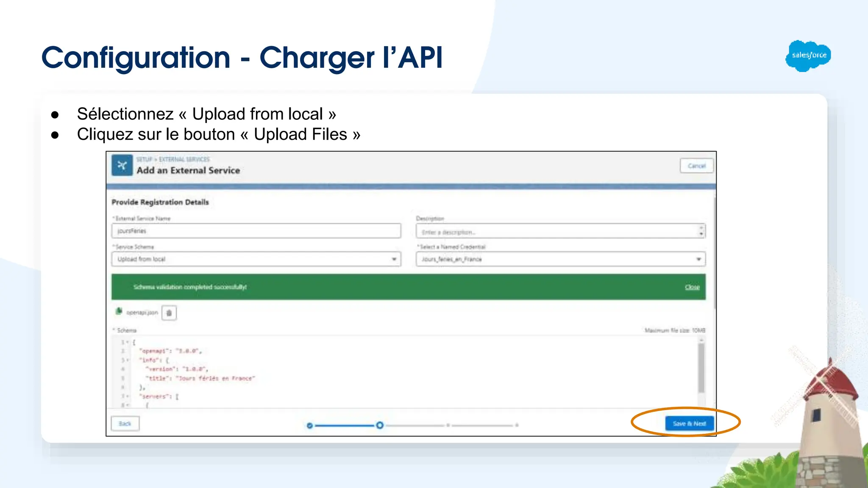The width and height of the screenshot is (868, 488).
Task: Open the Service Schema dropdown
Action: click(256, 259)
